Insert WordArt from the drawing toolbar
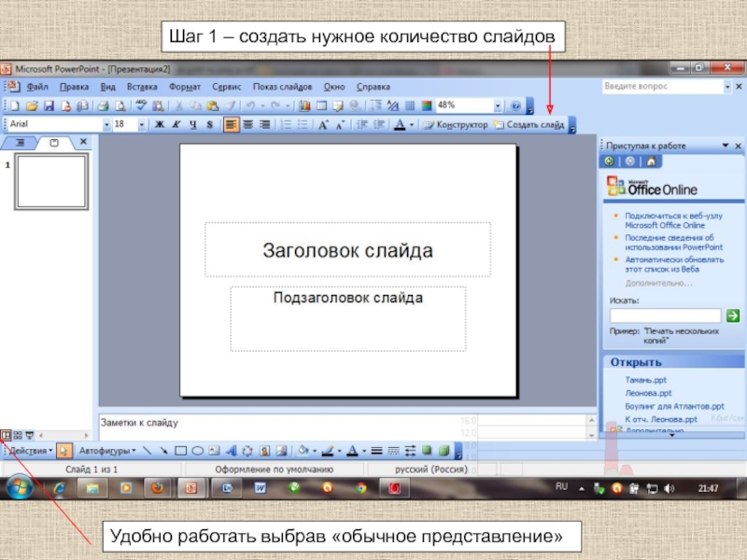747x560 pixels. coord(233,451)
